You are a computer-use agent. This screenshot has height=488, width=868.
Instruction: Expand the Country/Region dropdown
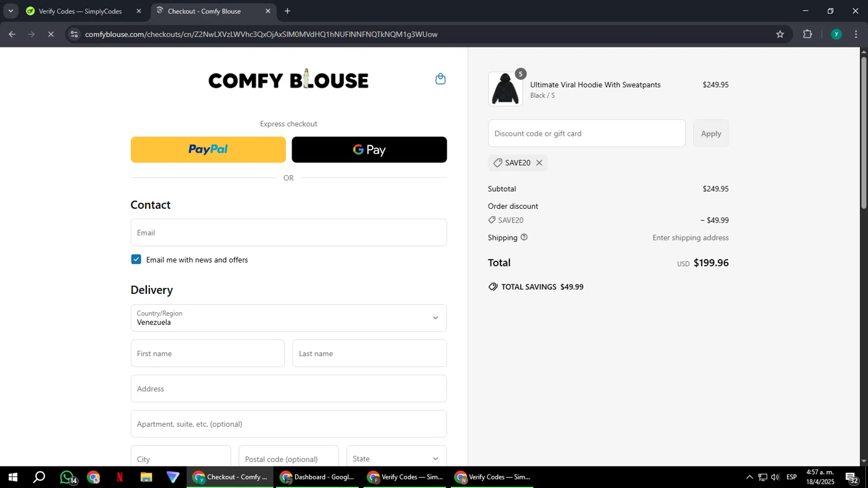(289, 318)
